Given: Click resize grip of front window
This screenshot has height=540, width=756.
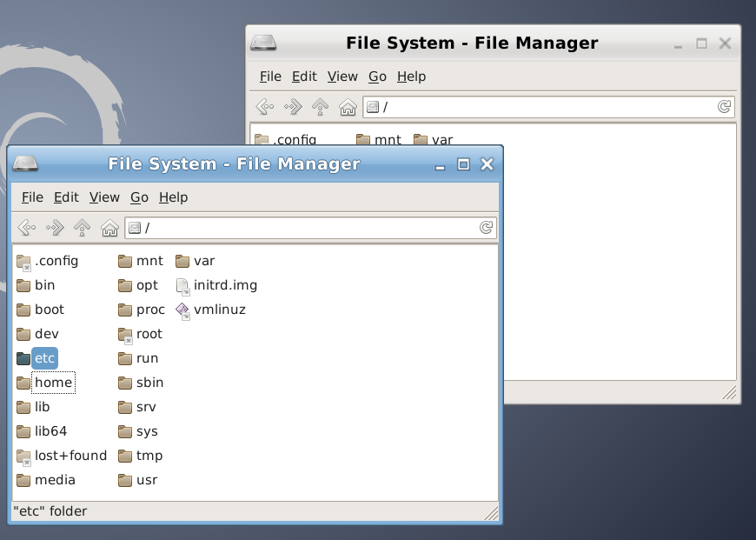Looking at the screenshot, I should click(491, 513).
